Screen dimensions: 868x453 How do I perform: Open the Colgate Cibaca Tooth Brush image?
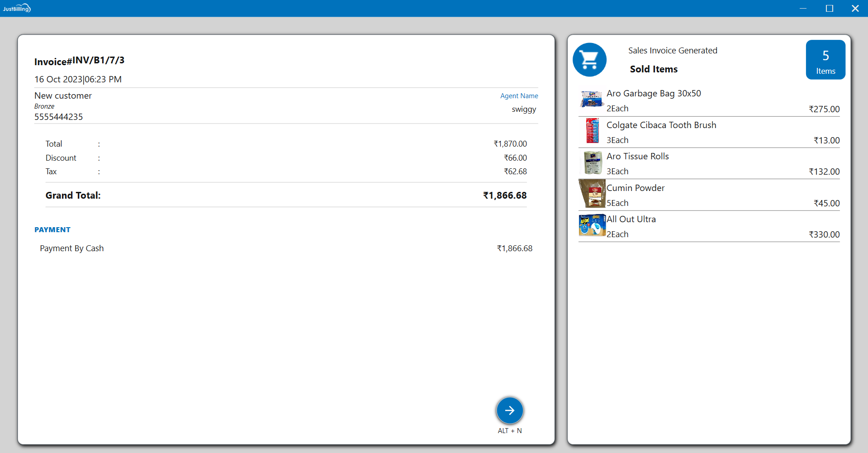(592, 131)
